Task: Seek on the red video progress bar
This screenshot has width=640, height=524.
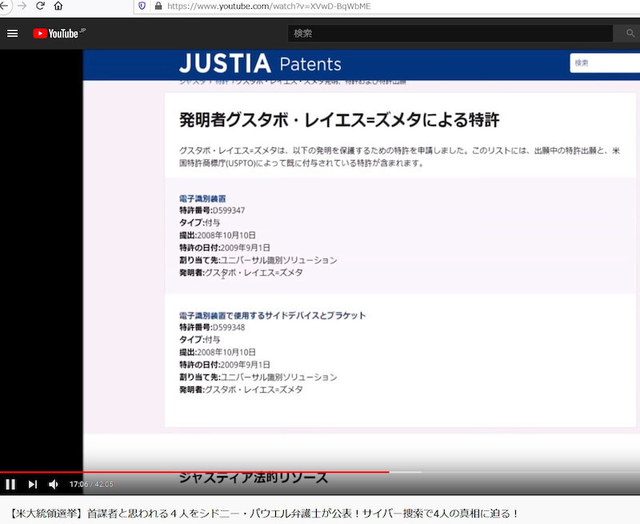Action: point(194,472)
